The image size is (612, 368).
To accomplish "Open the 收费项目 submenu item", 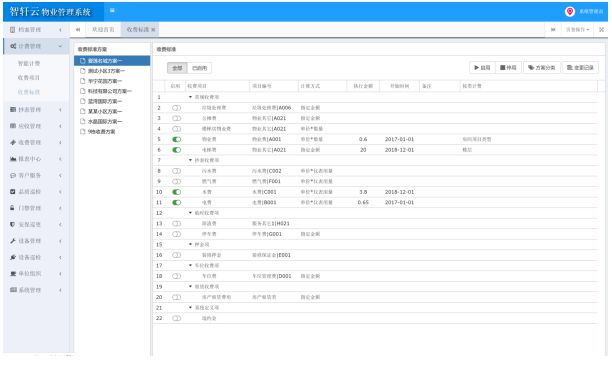I will click(x=29, y=78).
